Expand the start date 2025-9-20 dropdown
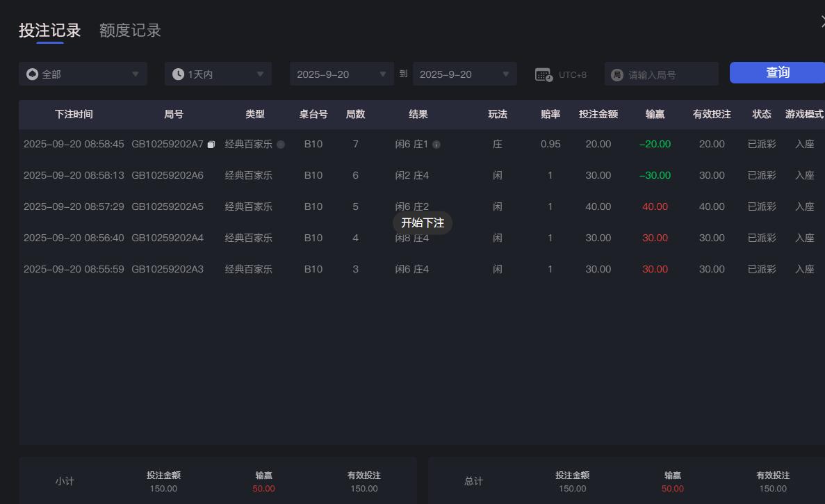 [341, 73]
